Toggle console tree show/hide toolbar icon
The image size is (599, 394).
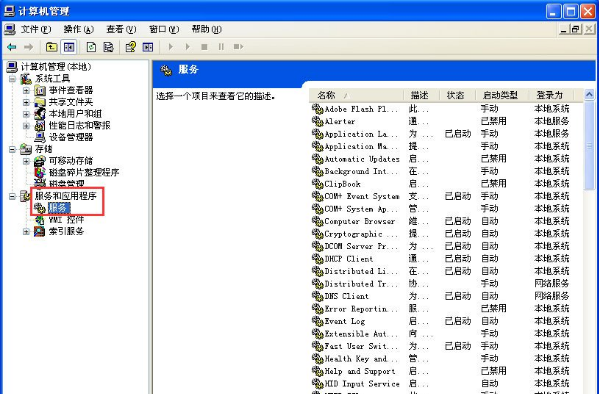(69, 47)
